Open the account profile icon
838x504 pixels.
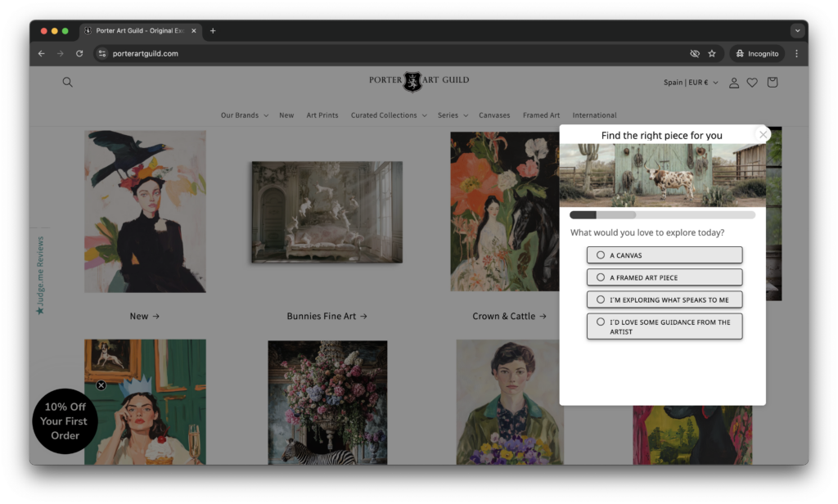click(x=734, y=83)
